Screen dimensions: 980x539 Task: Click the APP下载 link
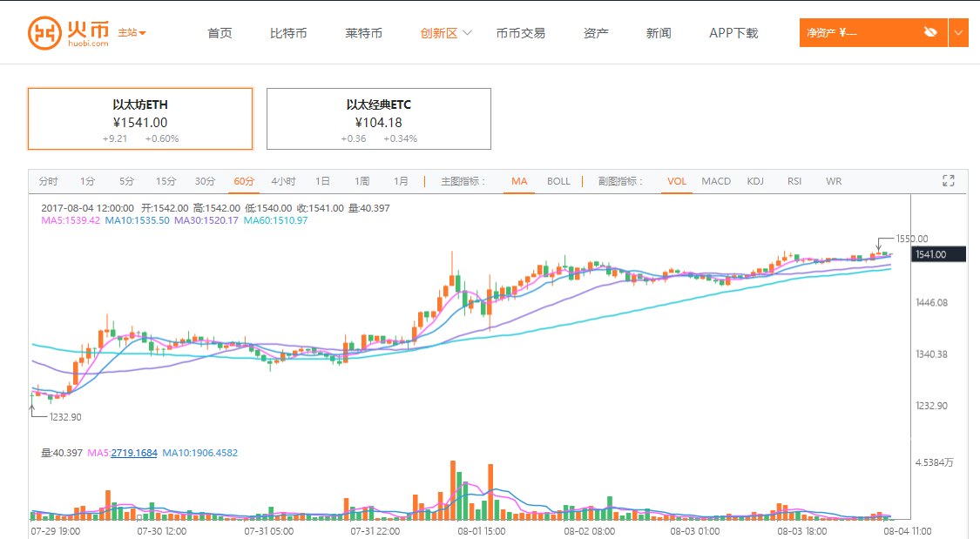point(733,33)
